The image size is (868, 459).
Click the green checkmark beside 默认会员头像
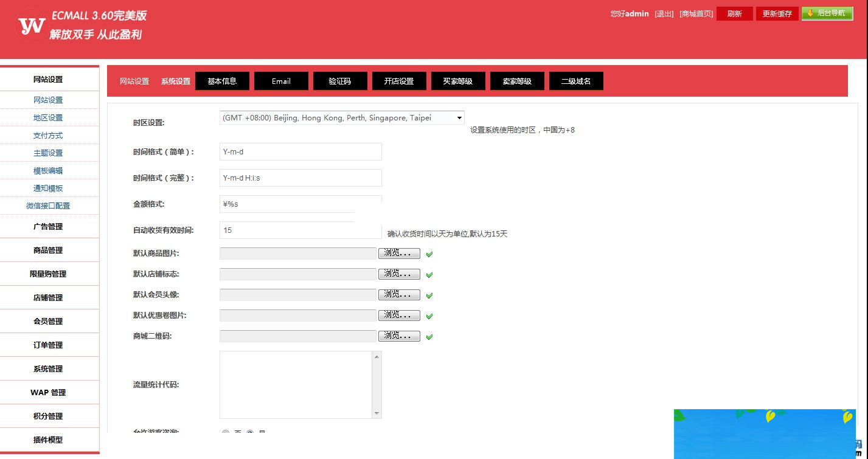(429, 295)
